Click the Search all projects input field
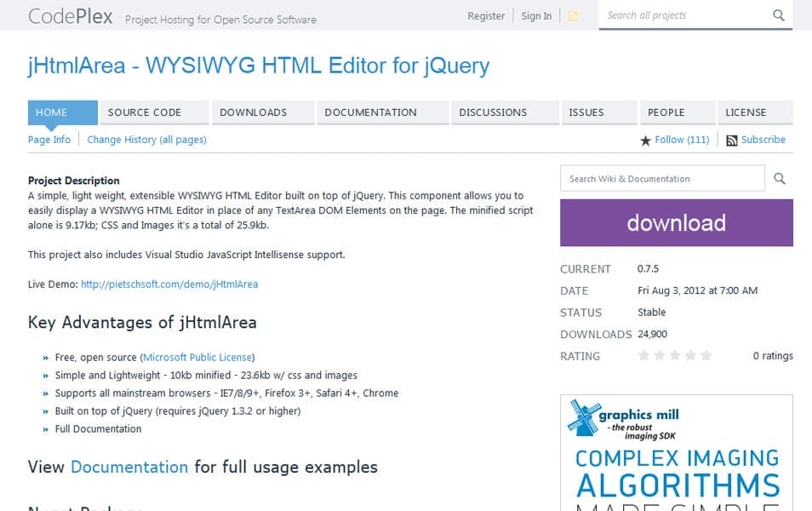 point(681,15)
